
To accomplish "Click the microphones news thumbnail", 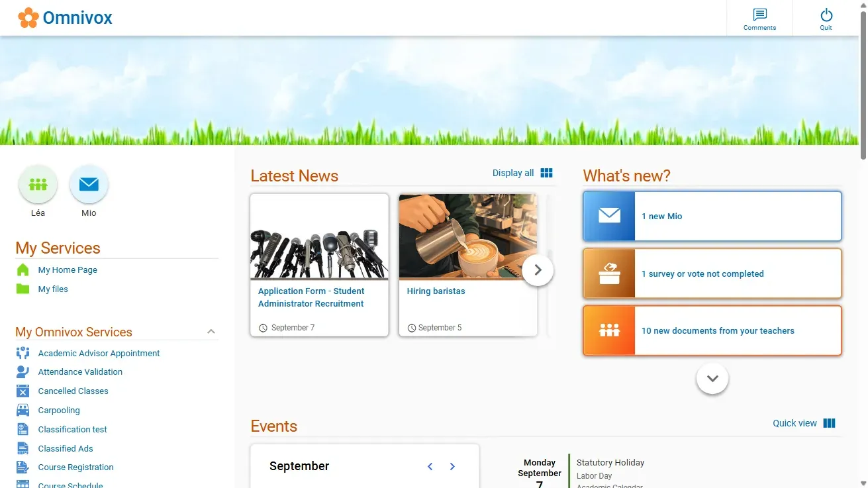I will (x=319, y=236).
